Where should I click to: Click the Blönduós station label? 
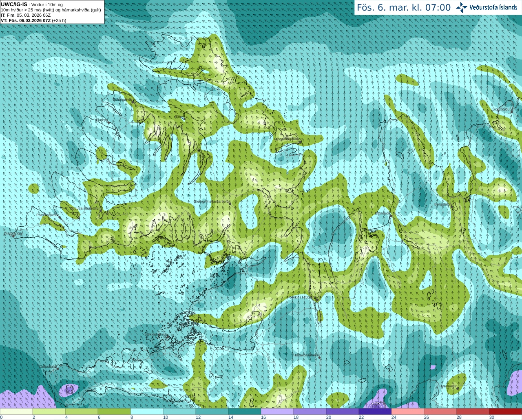[383, 213]
